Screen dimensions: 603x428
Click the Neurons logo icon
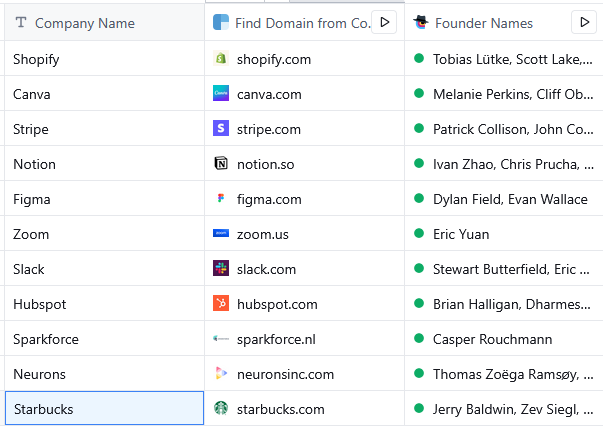pyautogui.click(x=221, y=373)
